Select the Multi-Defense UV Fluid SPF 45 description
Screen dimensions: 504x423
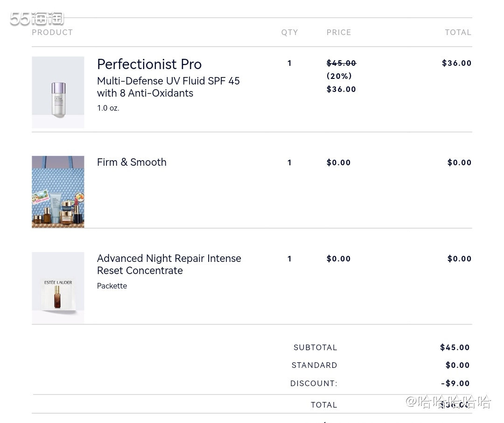click(168, 87)
